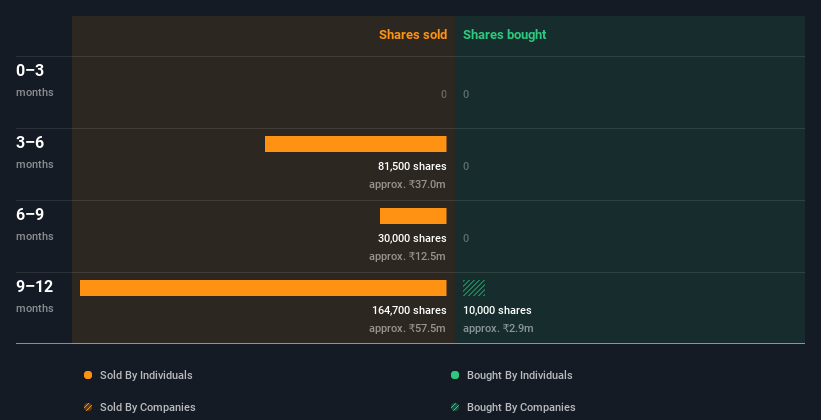Click the approx. ₹37.0m amount

[407, 184]
